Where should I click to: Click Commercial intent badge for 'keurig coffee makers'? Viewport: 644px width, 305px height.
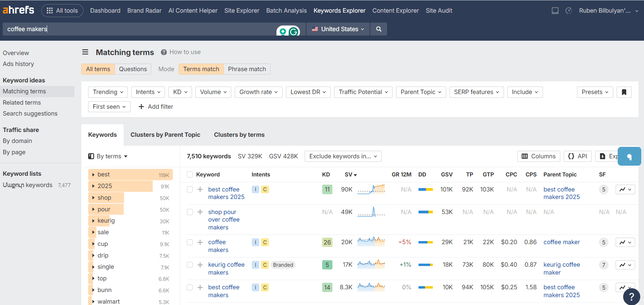point(265,265)
